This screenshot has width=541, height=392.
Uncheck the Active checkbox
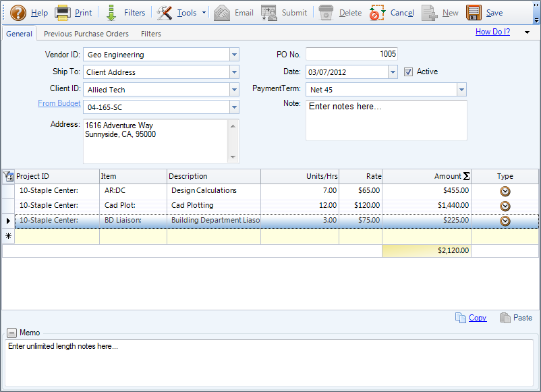[x=408, y=72]
